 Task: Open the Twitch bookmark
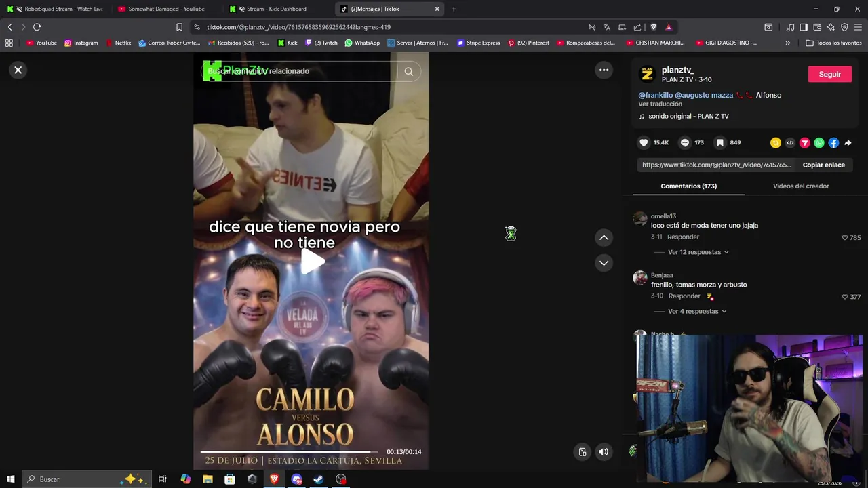[321, 43]
